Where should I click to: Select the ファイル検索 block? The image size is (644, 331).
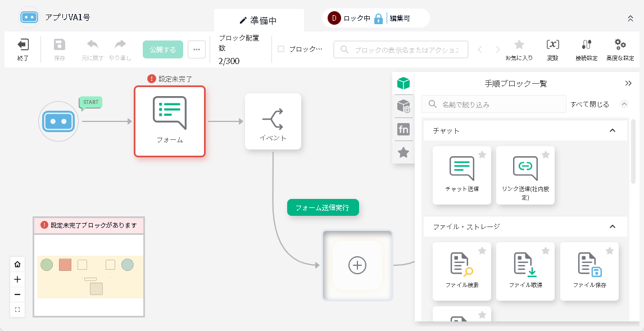click(462, 271)
